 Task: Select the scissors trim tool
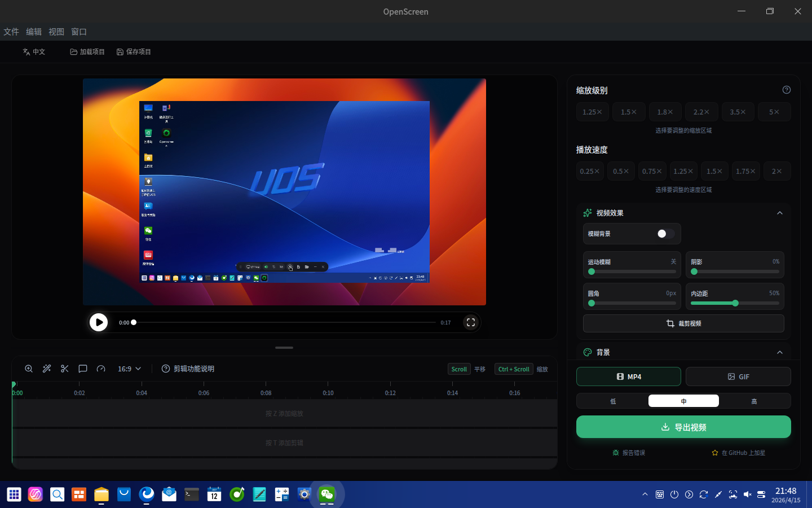click(65, 369)
